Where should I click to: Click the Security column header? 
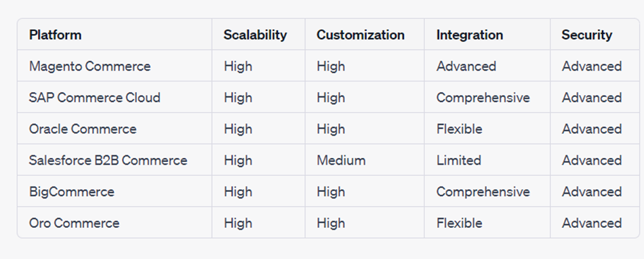pos(587,35)
